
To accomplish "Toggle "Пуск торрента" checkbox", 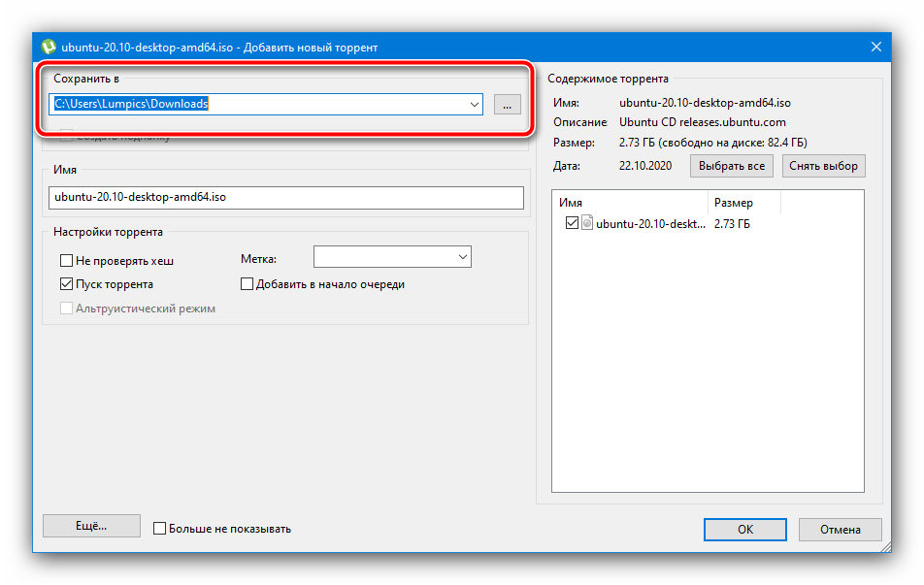I will [67, 284].
